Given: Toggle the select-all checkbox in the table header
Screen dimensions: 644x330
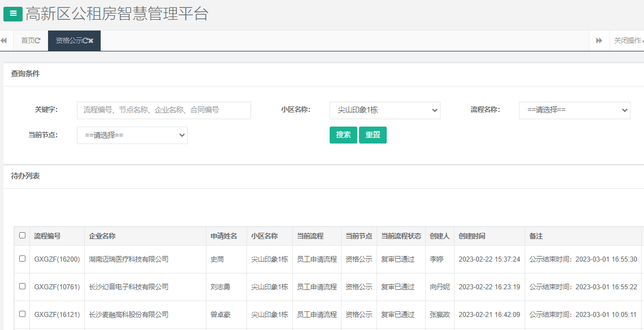Looking at the screenshot, I should [21, 236].
